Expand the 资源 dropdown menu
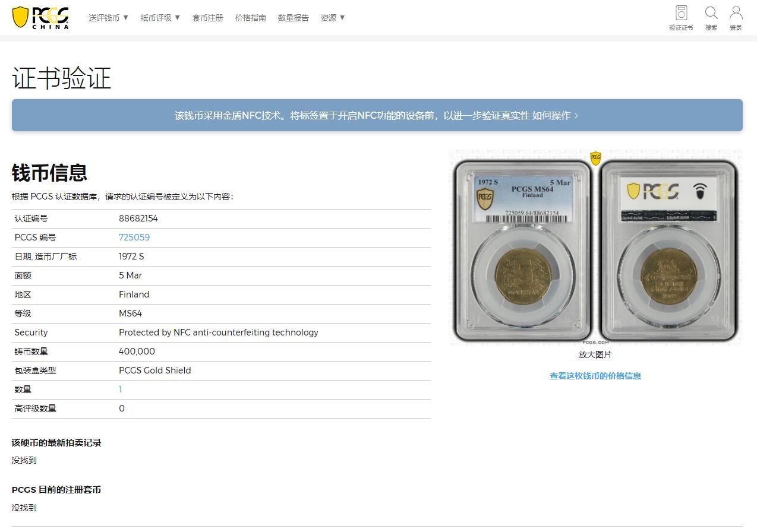Image resolution: width=757 pixels, height=532 pixels. point(333,18)
